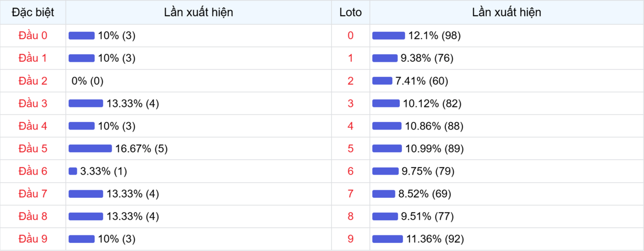Click the 'Loto' column header

350,12
